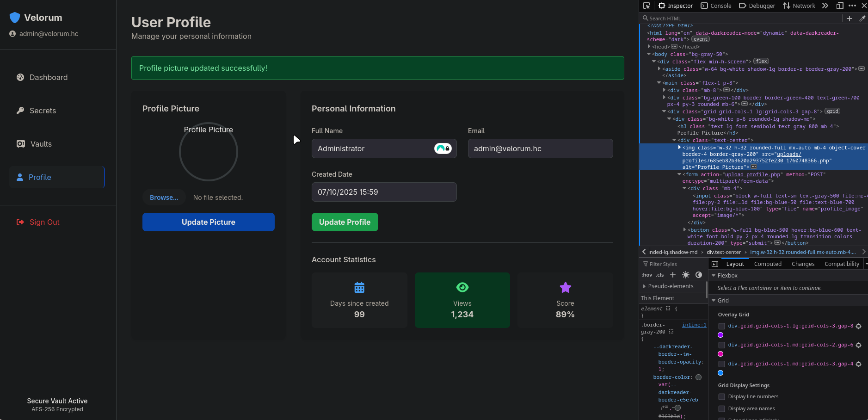Switch to the Console tab
Screen dimensions: 868x420
click(x=716, y=6)
